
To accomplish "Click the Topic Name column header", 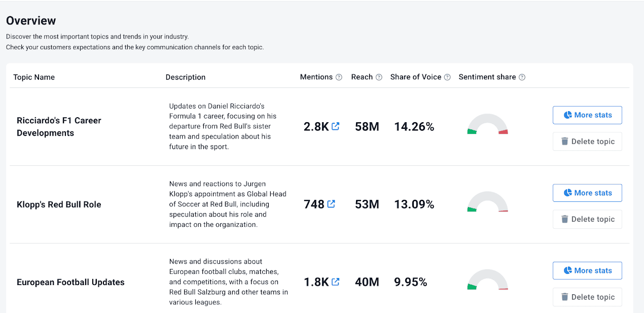I will [33, 77].
